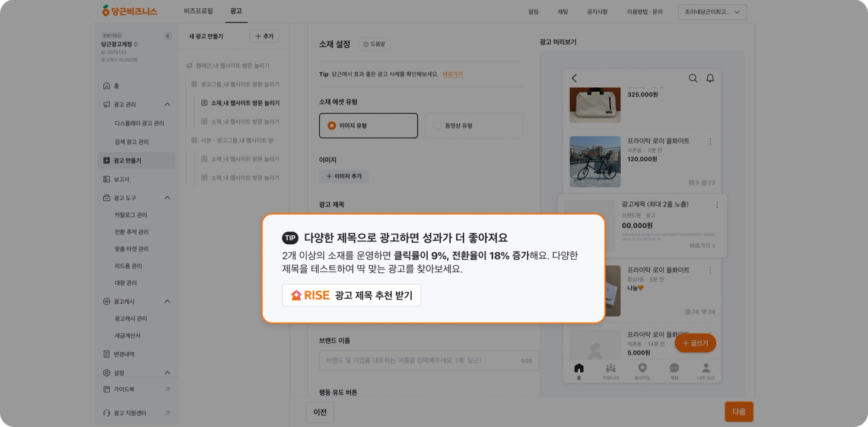Open 가이드북 external link
The height and width of the screenshot is (427, 868).
point(136,389)
